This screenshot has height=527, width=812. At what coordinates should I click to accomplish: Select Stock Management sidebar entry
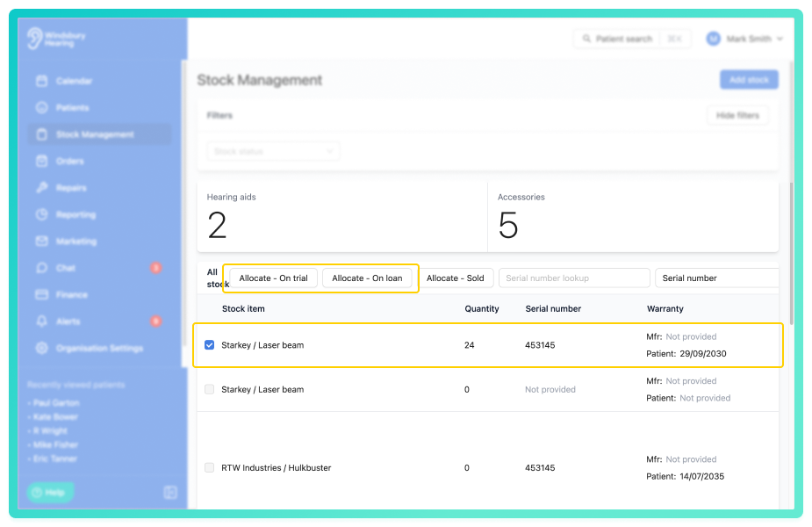(x=99, y=134)
